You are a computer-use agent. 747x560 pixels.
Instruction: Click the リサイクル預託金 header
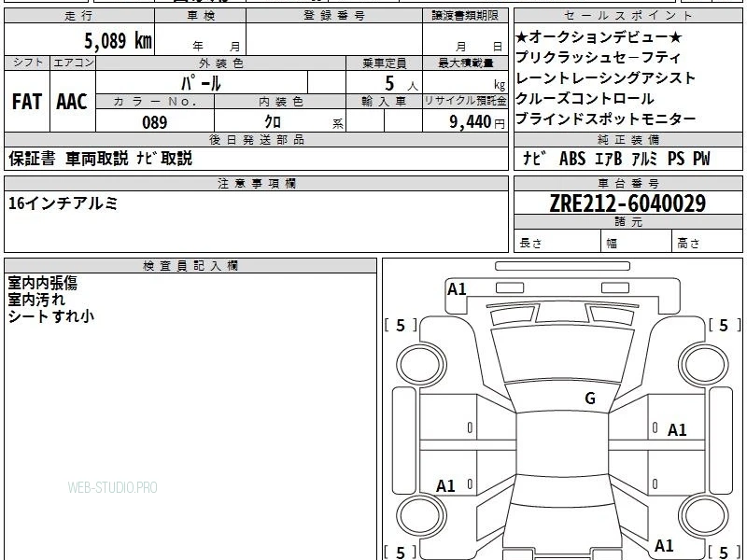(x=465, y=101)
